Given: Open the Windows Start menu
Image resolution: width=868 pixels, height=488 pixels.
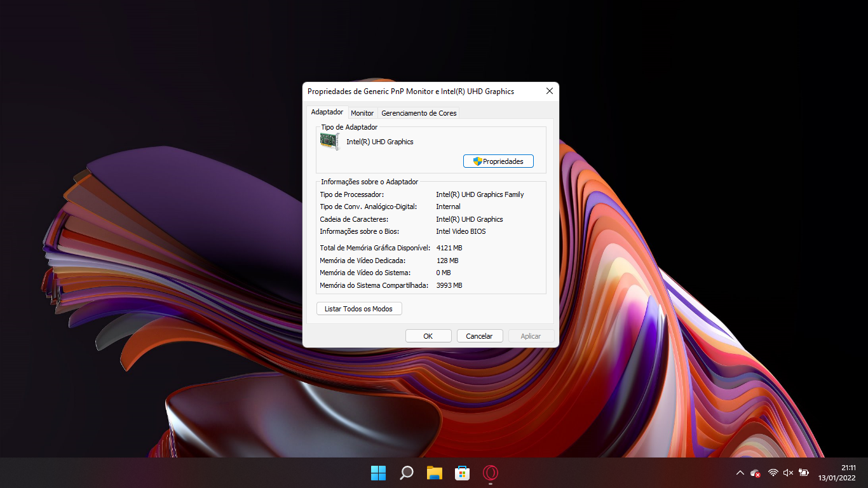Looking at the screenshot, I should 378,473.
